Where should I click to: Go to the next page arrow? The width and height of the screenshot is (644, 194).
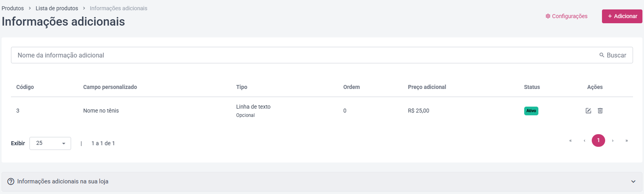[x=613, y=140]
